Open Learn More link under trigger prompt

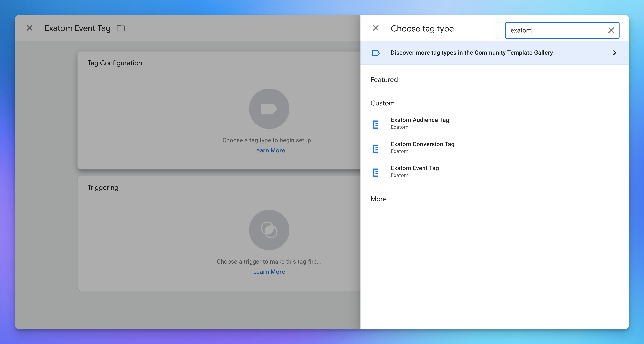click(269, 272)
